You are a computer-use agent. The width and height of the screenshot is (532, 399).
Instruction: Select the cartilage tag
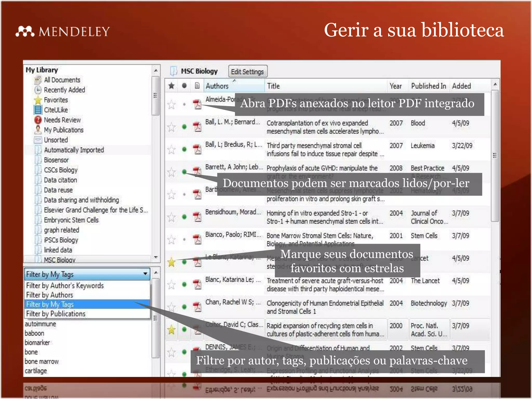(36, 371)
